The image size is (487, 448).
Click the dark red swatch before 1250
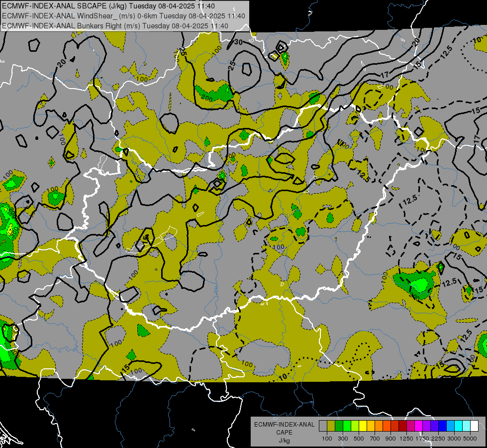[403, 426]
